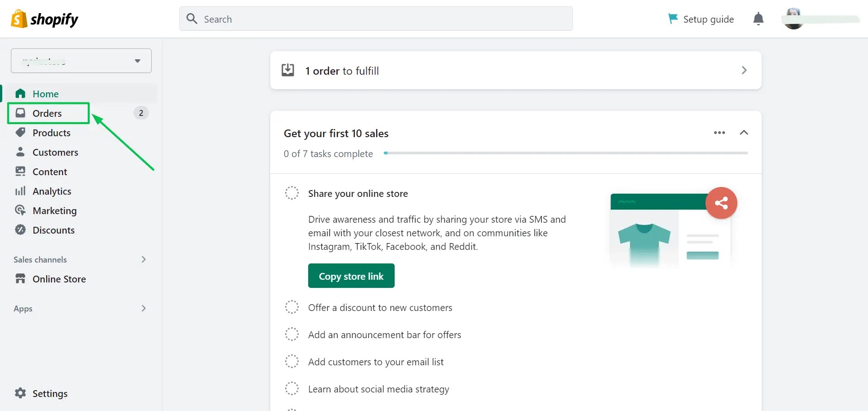Complete 'Add an announcement bar for offers' task
Image resolution: width=868 pixels, height=411 pixels.
click(292, 334)
